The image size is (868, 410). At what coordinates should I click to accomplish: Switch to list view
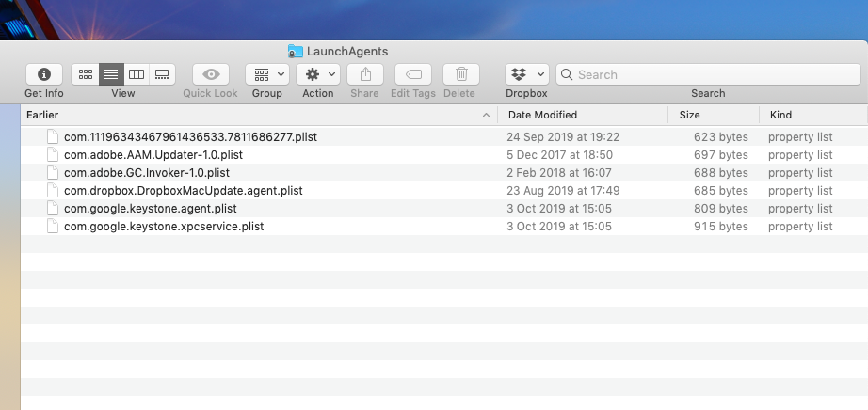111,74
